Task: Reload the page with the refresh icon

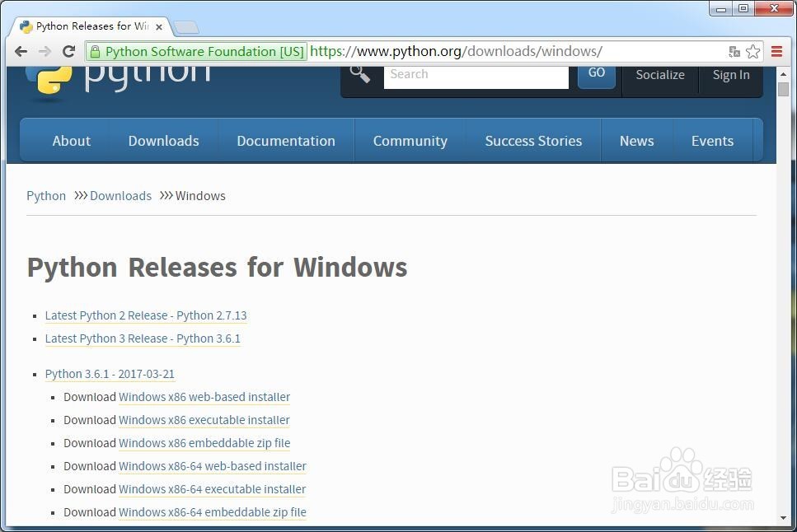Action: pos(68,51)
